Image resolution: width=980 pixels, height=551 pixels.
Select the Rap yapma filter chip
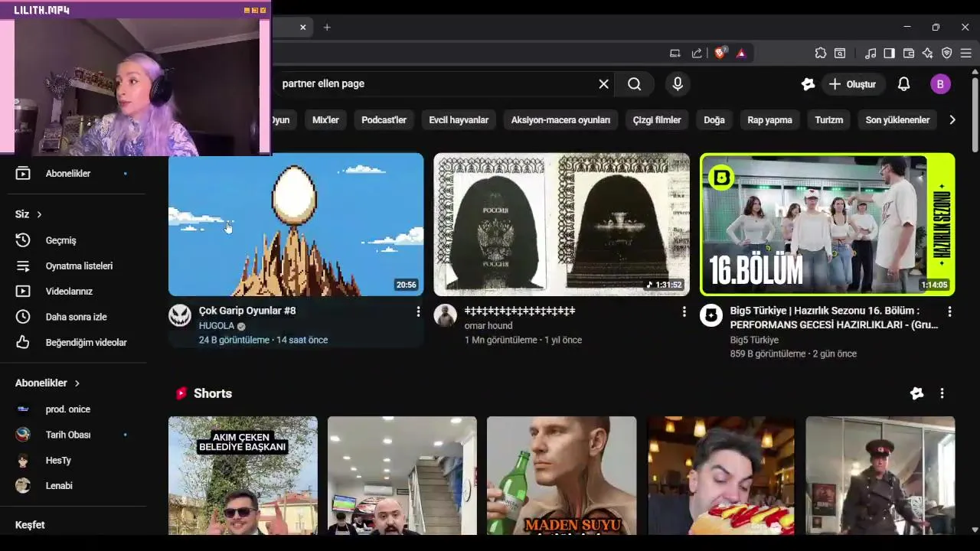[769, 120]
